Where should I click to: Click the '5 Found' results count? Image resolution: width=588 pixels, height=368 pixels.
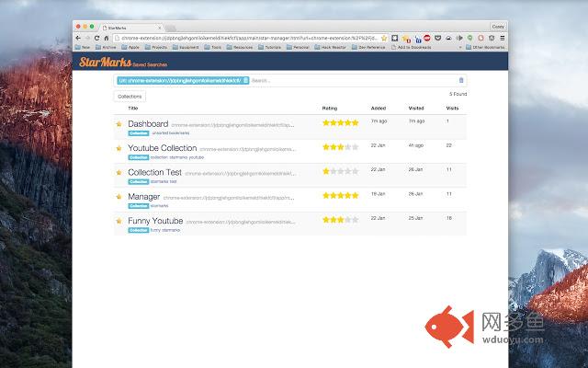tap(458, 94)
